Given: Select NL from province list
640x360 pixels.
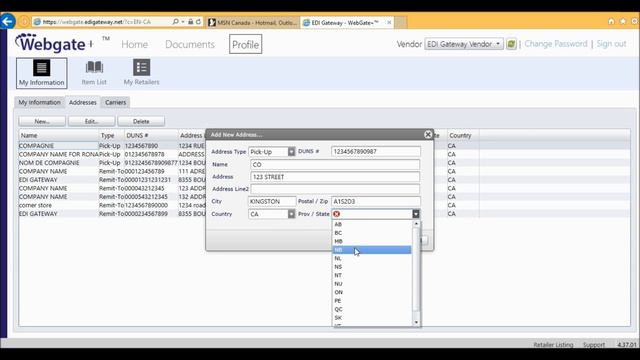Looking at the screenshot, I should [372, 258].
